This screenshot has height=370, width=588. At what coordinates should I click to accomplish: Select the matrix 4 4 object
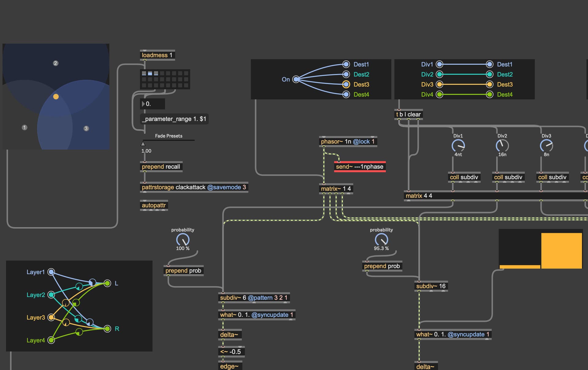(496, 196)
